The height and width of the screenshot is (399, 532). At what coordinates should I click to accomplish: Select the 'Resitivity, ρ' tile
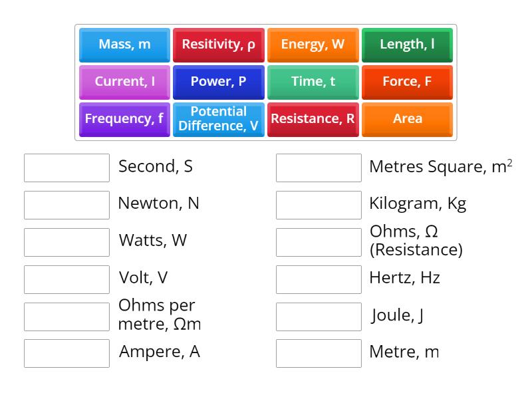[218, 45]
